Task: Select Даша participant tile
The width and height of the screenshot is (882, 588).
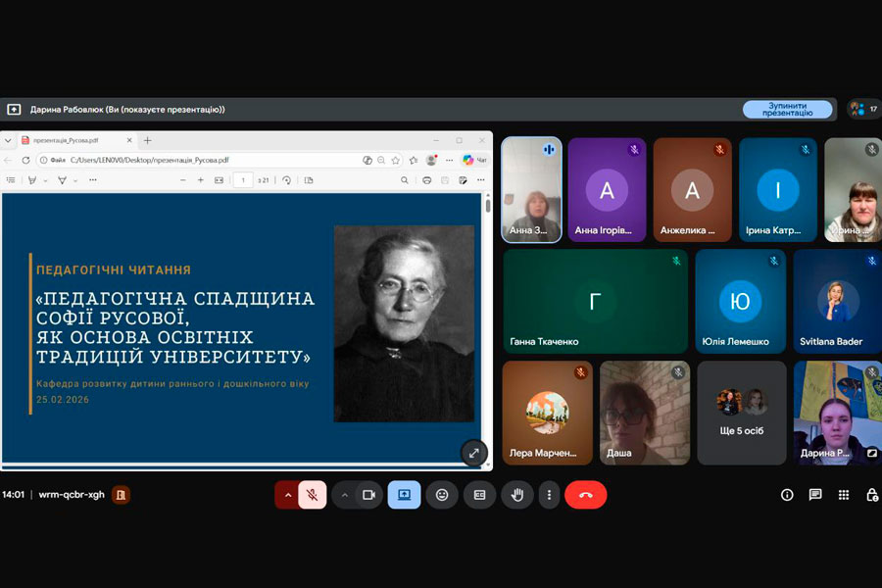Action: coord(645,413)
